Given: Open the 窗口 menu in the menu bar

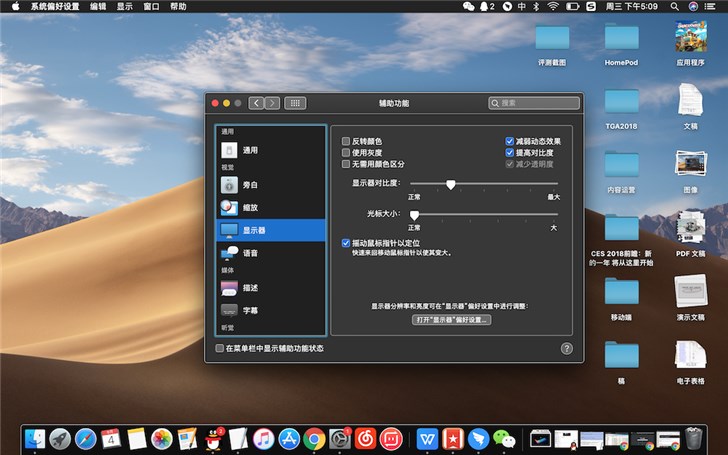Looking at the screenshot, I should [151, 6].
